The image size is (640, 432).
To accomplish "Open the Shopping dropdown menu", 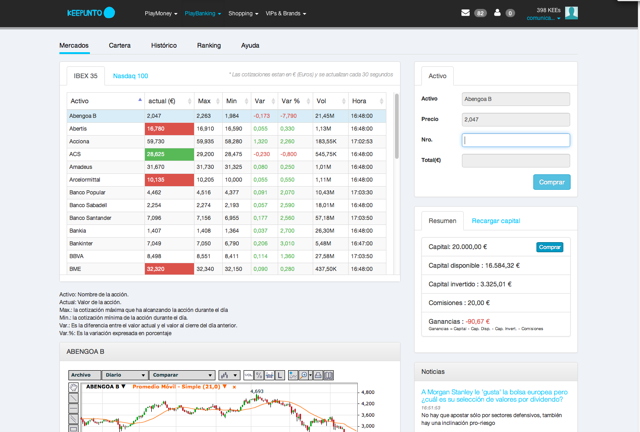I will (243, 13).
